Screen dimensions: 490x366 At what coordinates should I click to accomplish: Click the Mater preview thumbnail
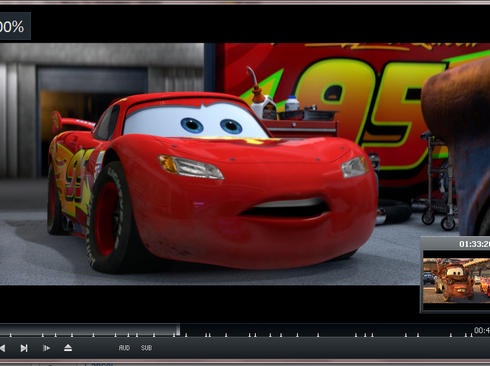click(456, 281)
